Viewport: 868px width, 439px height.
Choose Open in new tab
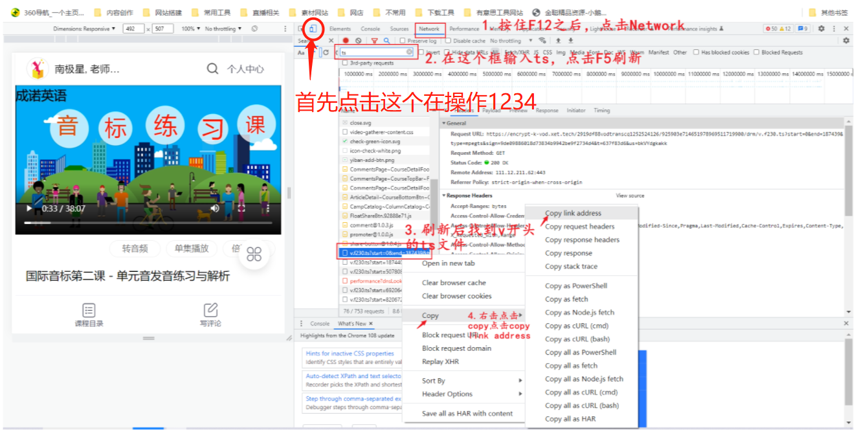[x=448, y=263]
